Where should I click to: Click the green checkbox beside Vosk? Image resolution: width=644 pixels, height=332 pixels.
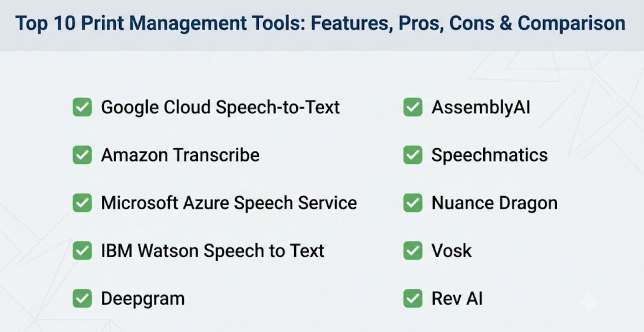pyautogui.click(x=413, y=251)
